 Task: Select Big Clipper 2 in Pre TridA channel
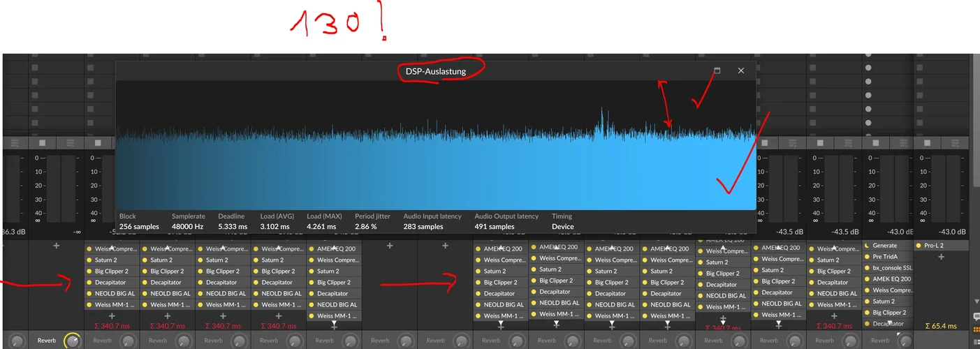click(x=887, y=313)
